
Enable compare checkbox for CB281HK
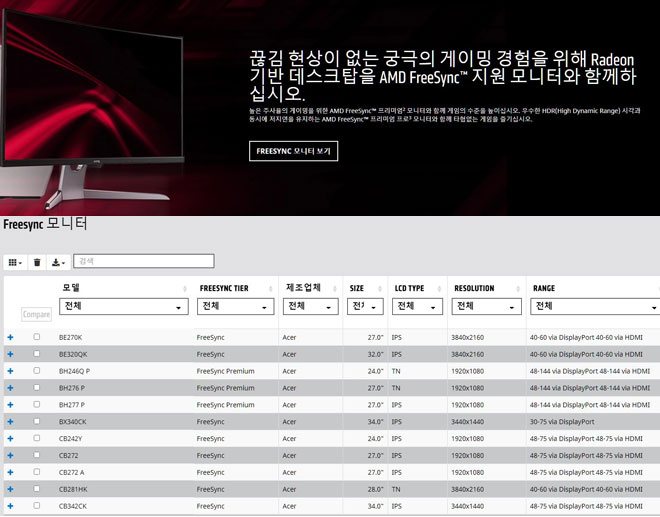click(x=37, y=489)
